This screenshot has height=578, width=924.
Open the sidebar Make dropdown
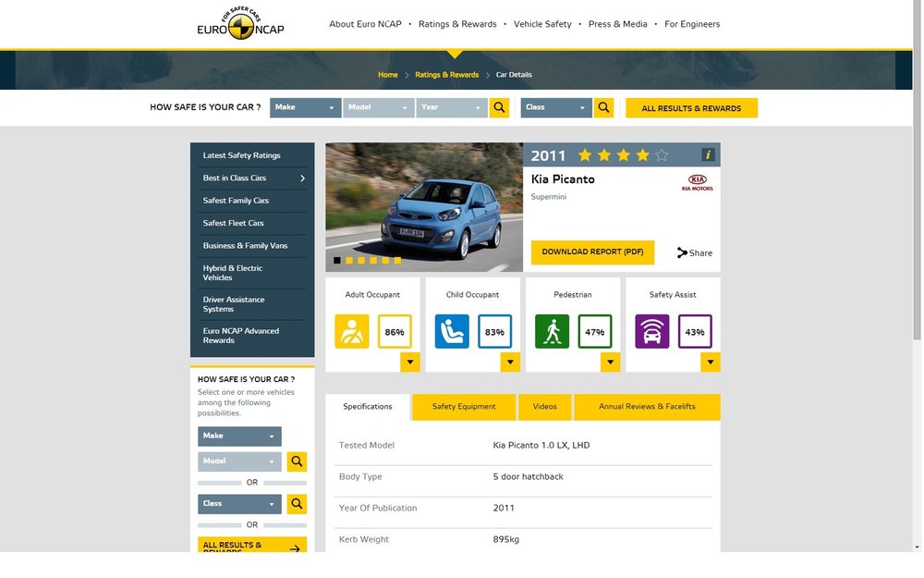239,437
